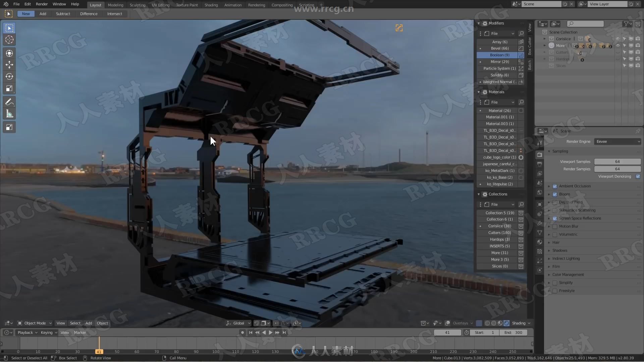Click timeline frame 41 marker
Viewport: 644px width, 362px height.
tap(98, 351)
